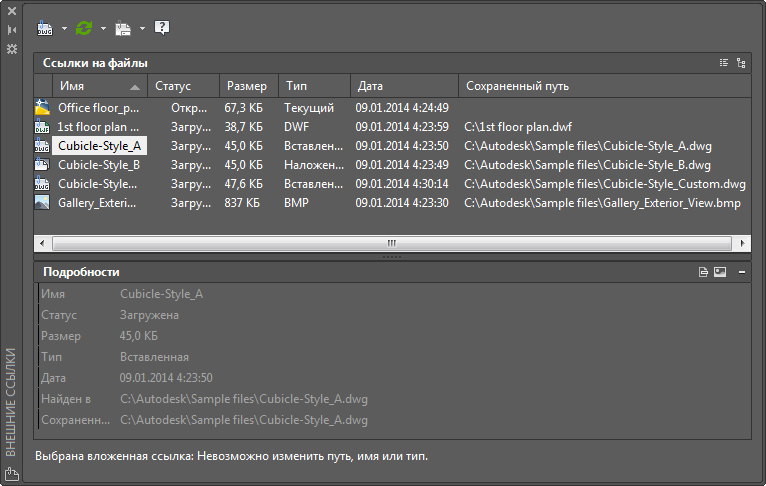The image size is (766, 486).
Task: Click the Gallery_Exterior BMP image icon
Action: (x=42, y=203)
